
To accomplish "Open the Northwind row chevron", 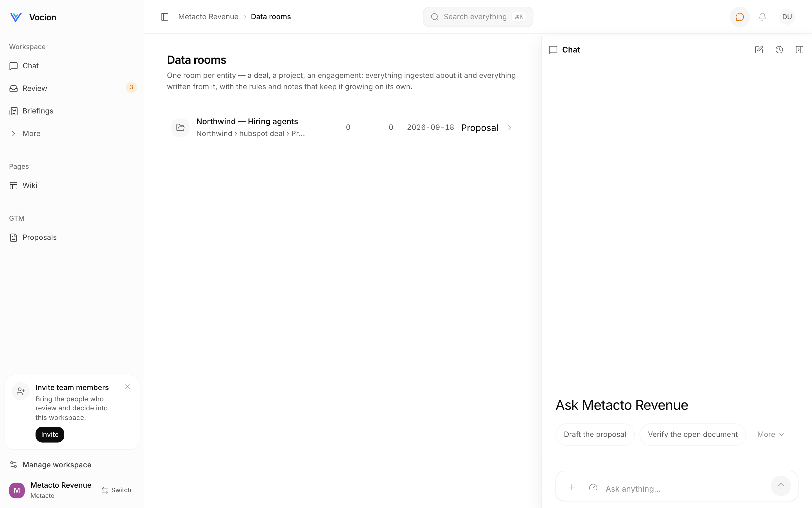I will coord(509,128).
